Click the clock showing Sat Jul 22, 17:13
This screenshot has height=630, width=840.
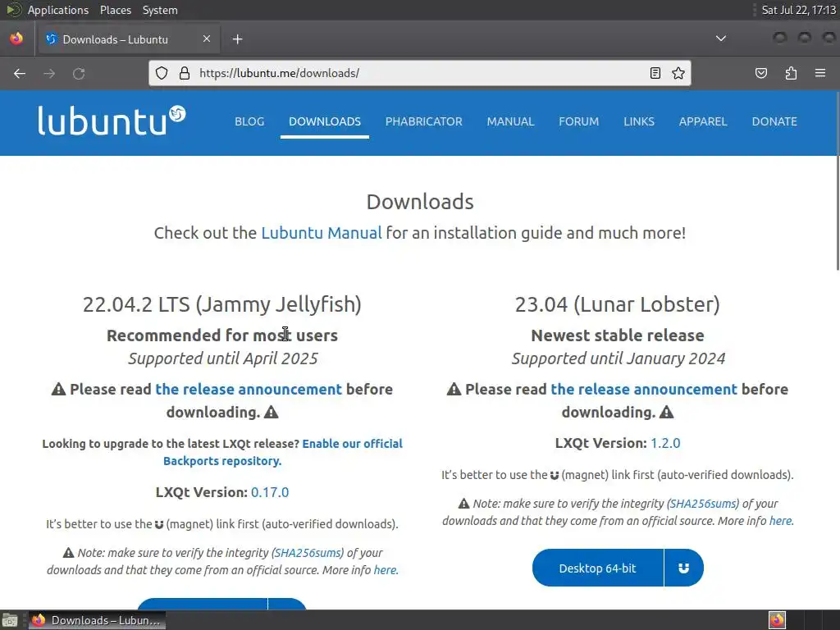(x=798, y=10)
